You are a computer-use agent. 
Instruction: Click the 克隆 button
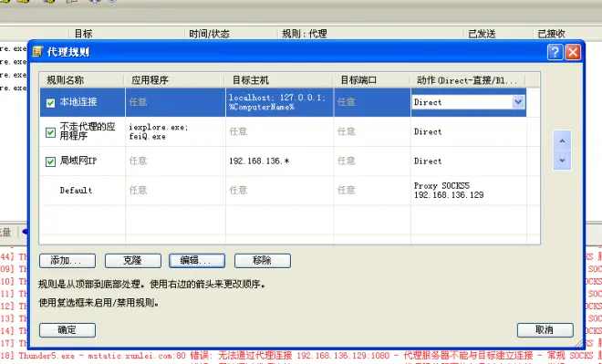coord(133,261)
